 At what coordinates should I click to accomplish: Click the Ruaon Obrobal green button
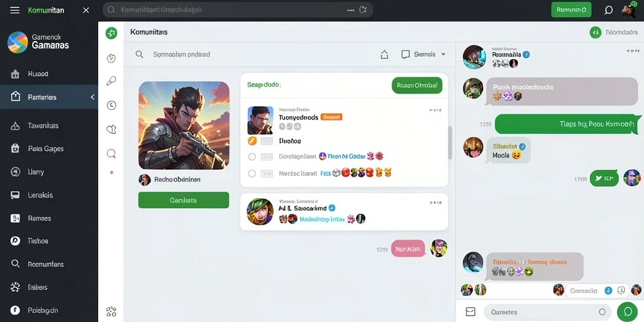coord(417,86)
